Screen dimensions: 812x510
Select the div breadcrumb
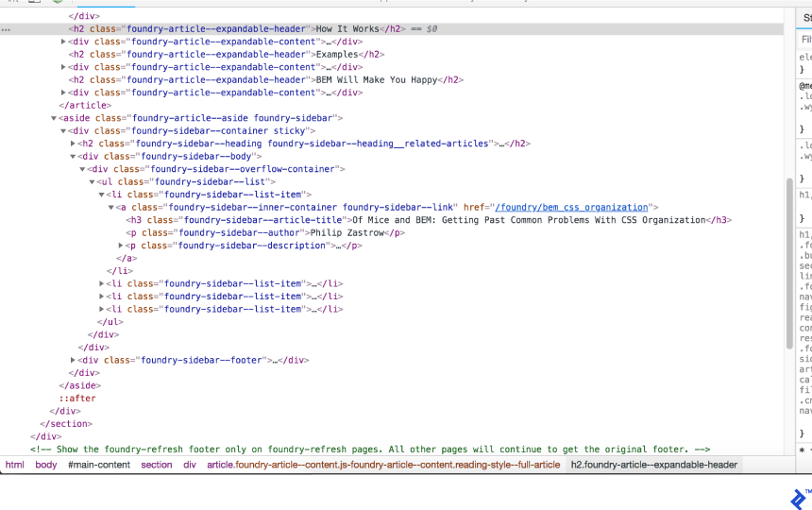coord(190,465)
